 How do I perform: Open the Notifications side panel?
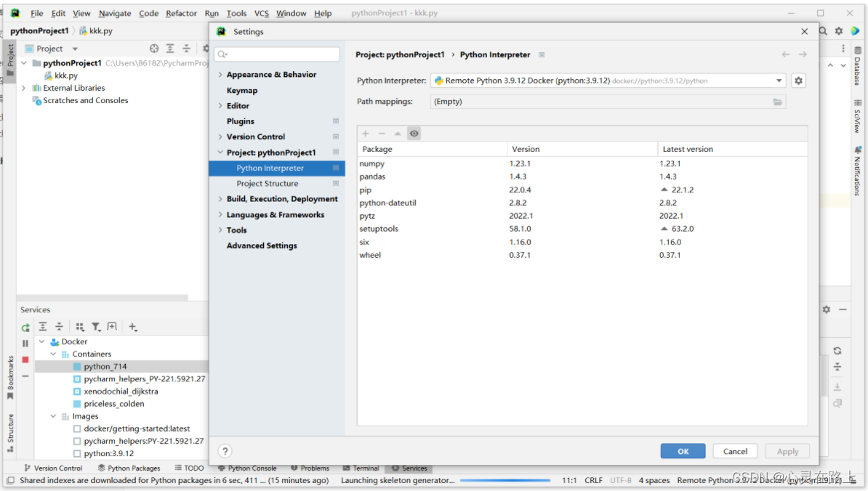[858, 171]
